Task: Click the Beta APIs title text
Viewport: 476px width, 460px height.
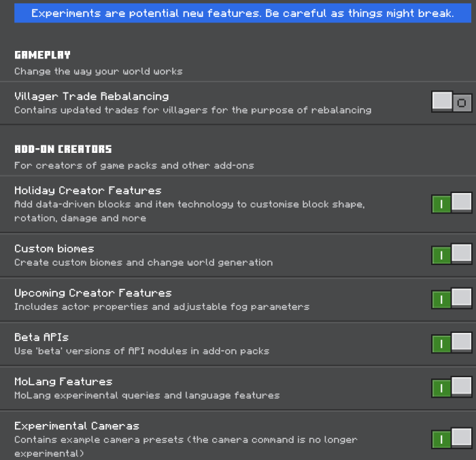Action: click(x=41, y=337)
